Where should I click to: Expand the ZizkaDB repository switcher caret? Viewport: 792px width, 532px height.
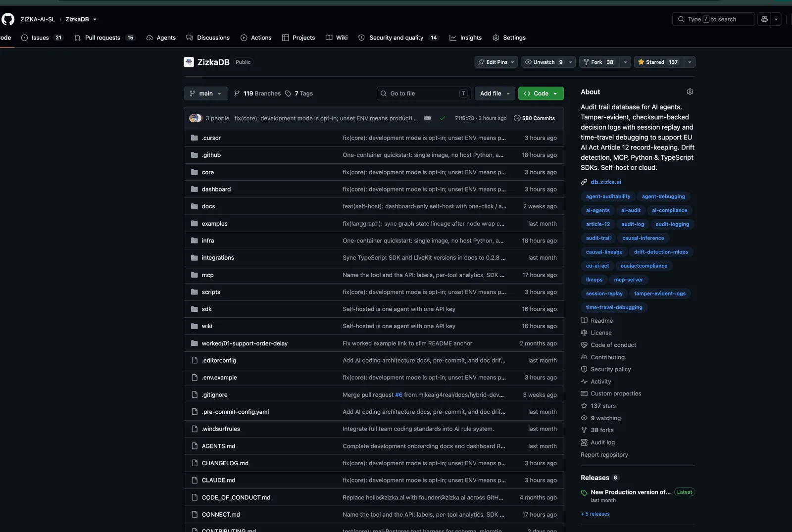tap(95, 19)
